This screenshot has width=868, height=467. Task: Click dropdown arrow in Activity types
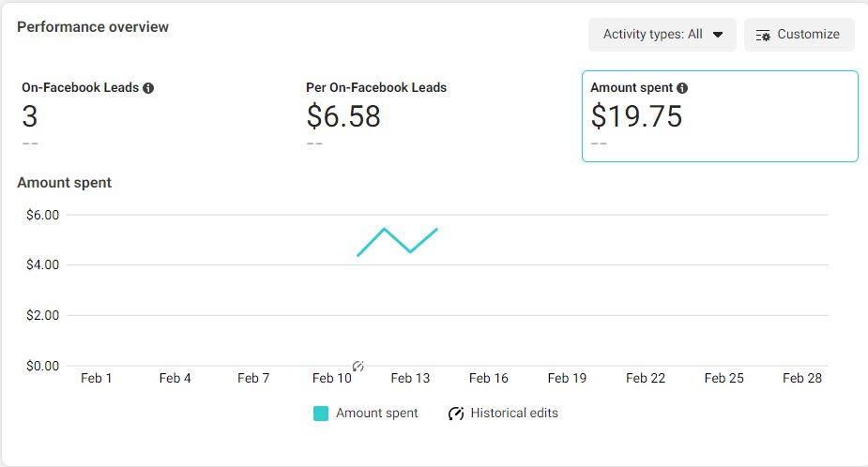pyautogui.click(x=718, y=35)
